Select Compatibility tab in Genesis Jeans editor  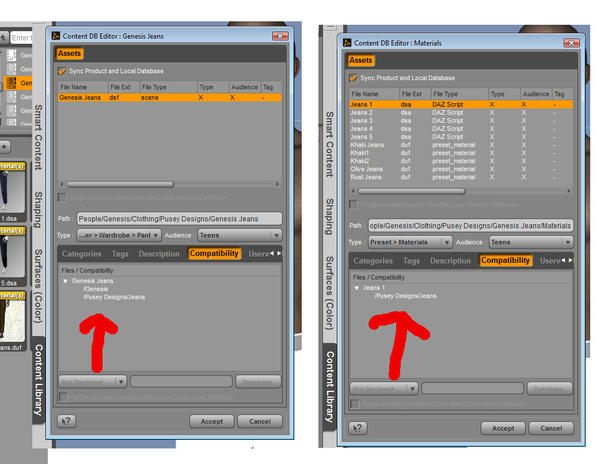point(214,253)
